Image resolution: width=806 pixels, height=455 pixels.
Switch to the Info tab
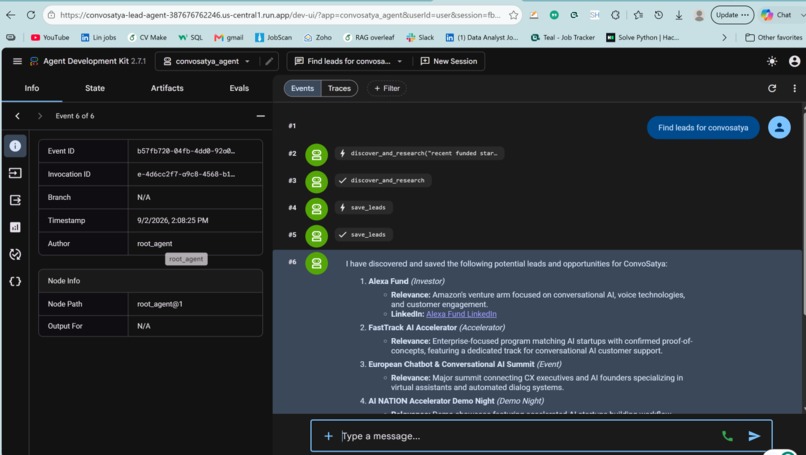[32, 88]
